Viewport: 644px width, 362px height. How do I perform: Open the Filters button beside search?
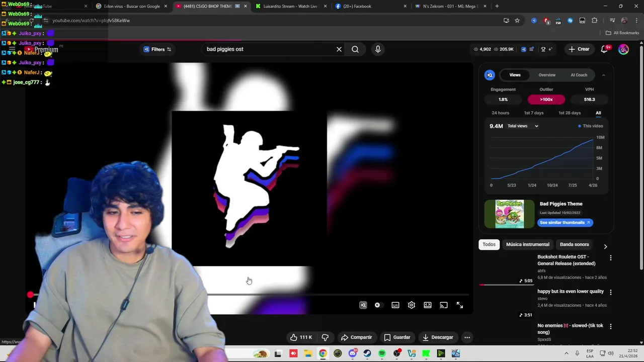click(158, 49)
